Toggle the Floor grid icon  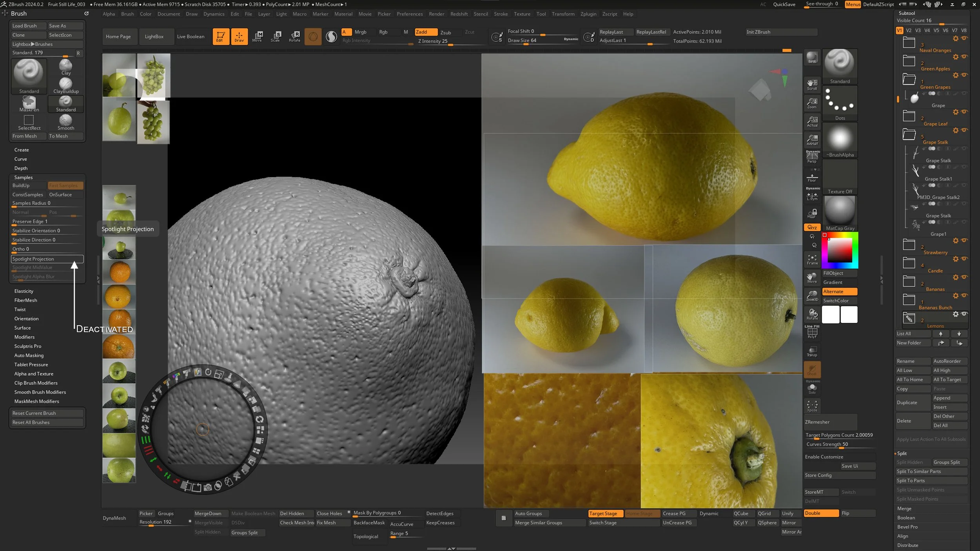812,178
